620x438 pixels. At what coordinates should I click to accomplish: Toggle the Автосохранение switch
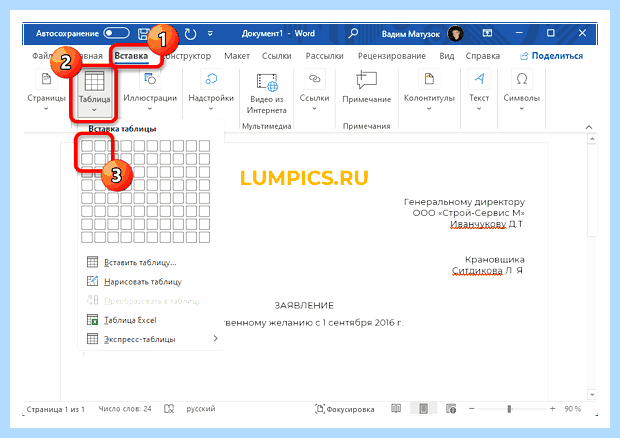point(116,33)
